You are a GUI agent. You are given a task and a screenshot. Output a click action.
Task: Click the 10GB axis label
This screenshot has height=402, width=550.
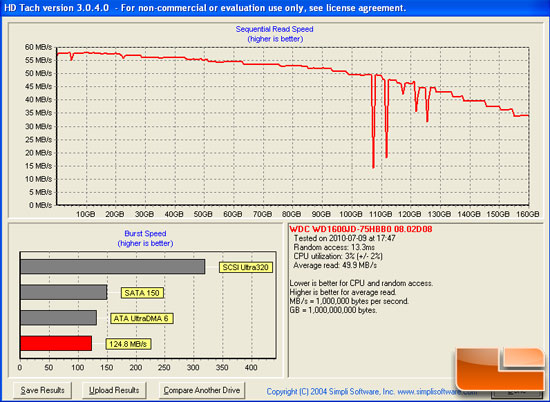coord(86,214)
